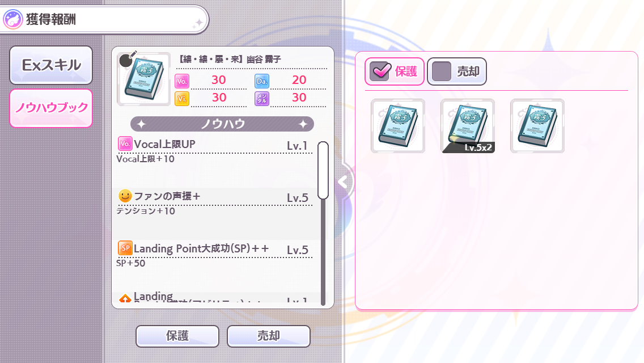The image size is (644, 363).
Task: Click the yellow Vi. stat icon
Action: point(182,99)
